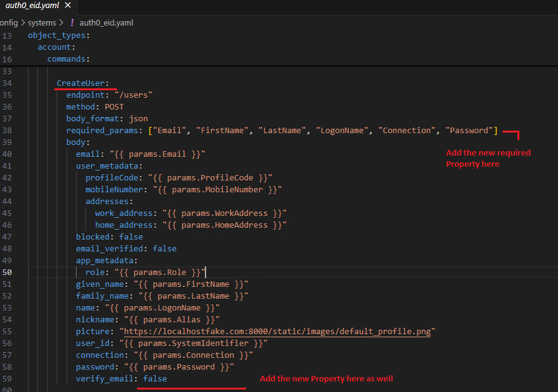Click the "FirstName" entry in required_params

pos(222,130)
